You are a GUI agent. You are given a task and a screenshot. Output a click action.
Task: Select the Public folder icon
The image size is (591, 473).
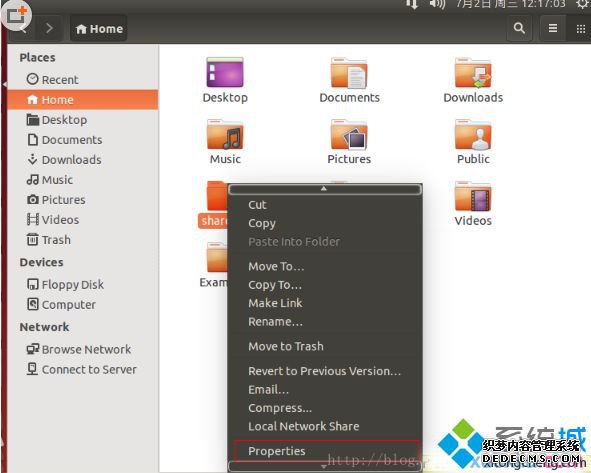pos(473,135)
